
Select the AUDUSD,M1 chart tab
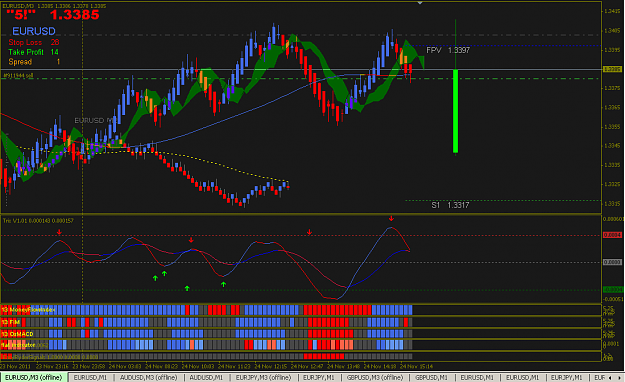206,377
